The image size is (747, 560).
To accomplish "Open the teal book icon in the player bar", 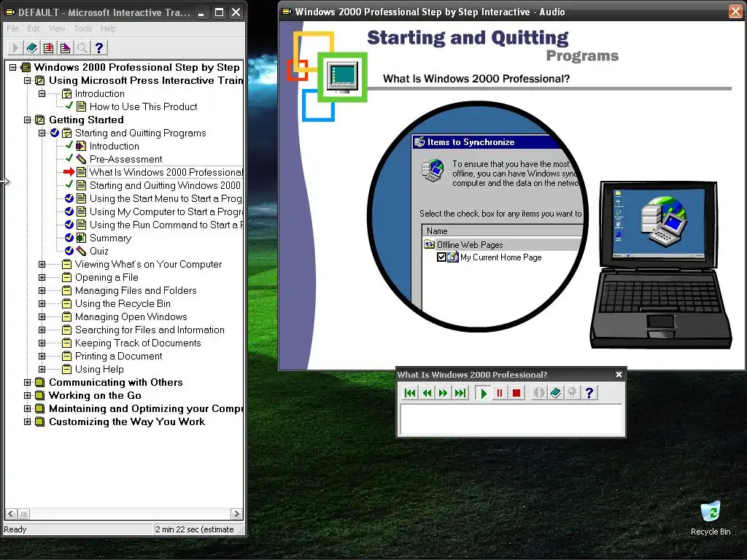I will 555,393.
